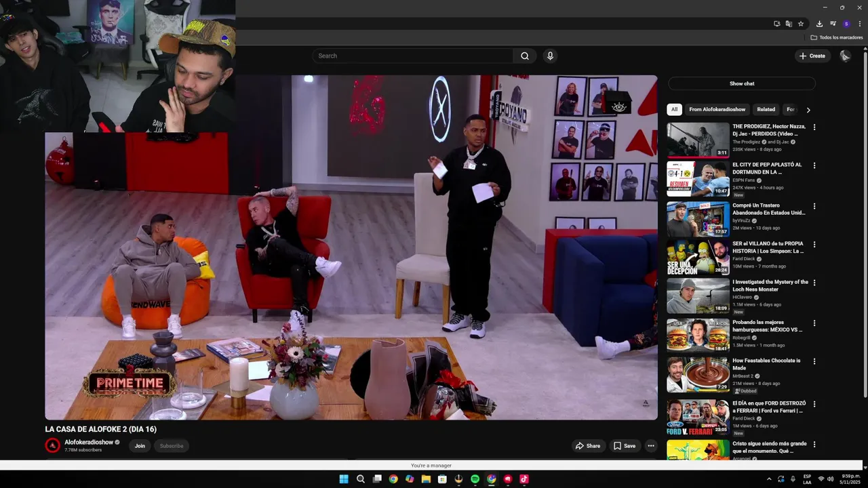Open options menu for Feastables Chocolate video
This screenshot has height=488, width=868.
814,361
